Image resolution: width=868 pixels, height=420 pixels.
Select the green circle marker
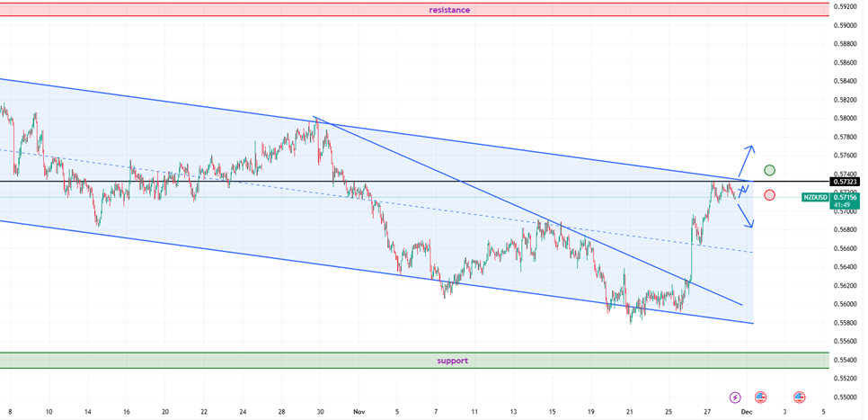click(769, 170)
